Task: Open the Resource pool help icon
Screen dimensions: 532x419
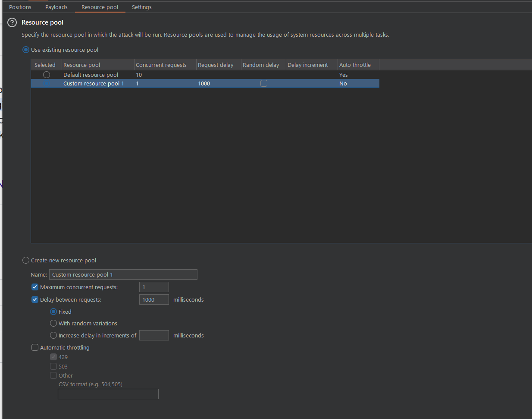Action: pos(12,22)
